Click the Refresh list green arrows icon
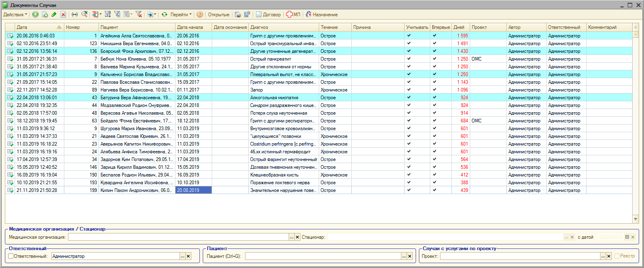 (x=164, y=15)
